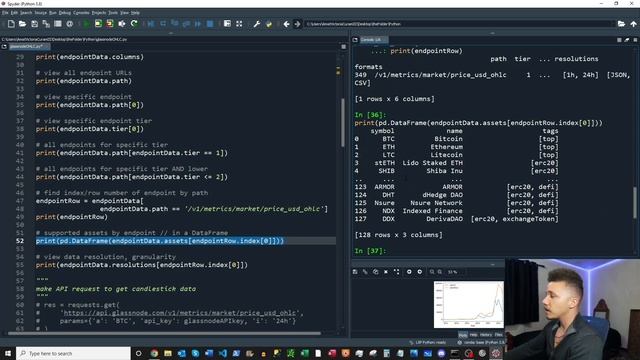This screenshot has height=360, width=640.
Task: Open the Consoles menu
Action: click(81, 13)
